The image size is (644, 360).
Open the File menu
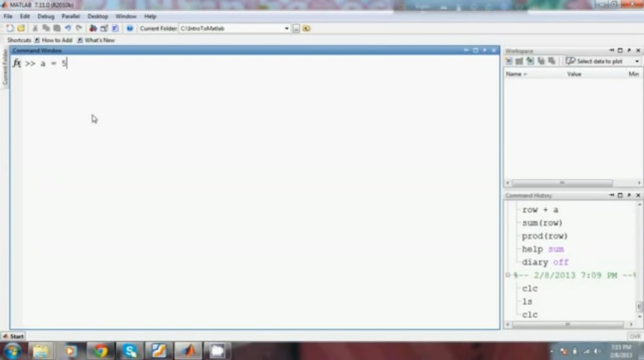click(8, 16)
